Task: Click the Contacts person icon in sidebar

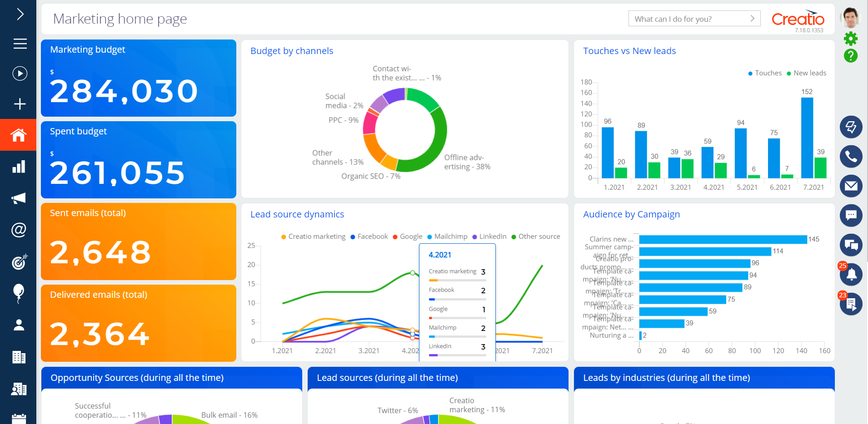Action: click(18, 324)
